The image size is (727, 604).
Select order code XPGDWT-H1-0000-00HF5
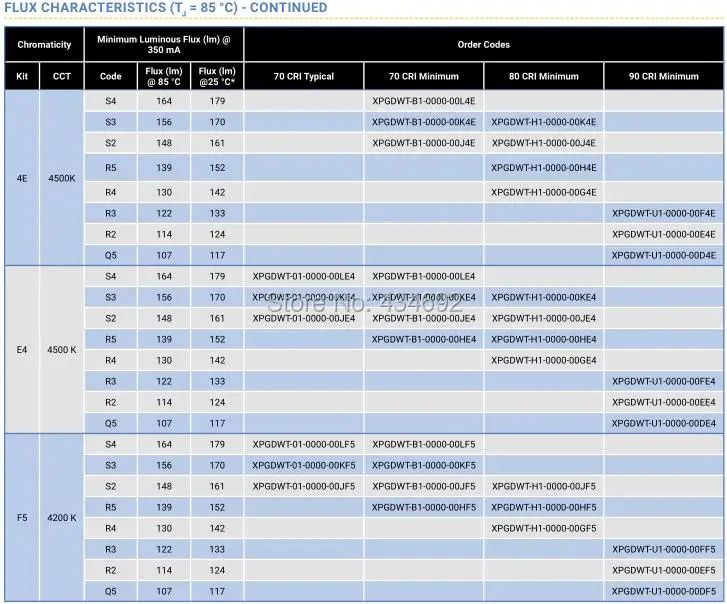coord(543,508)
